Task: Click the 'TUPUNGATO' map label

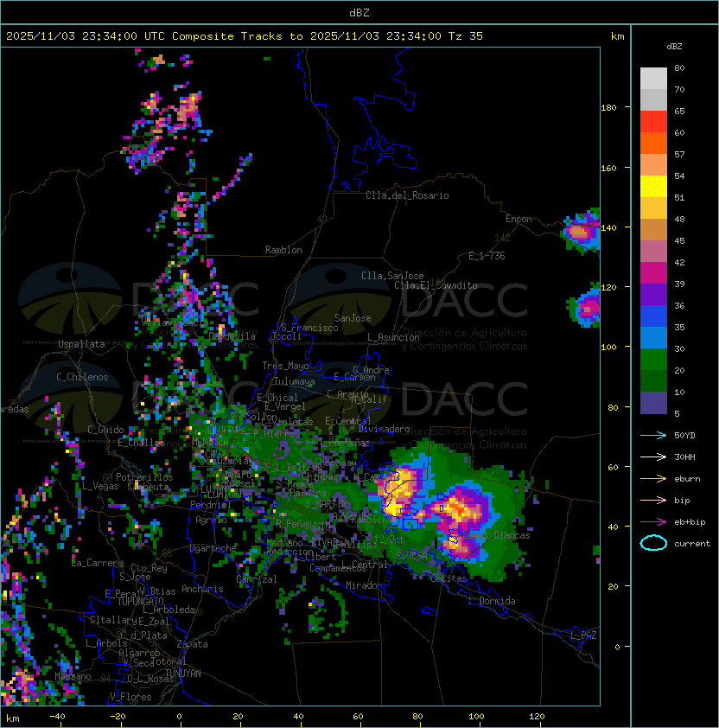Action: point(140,602)
